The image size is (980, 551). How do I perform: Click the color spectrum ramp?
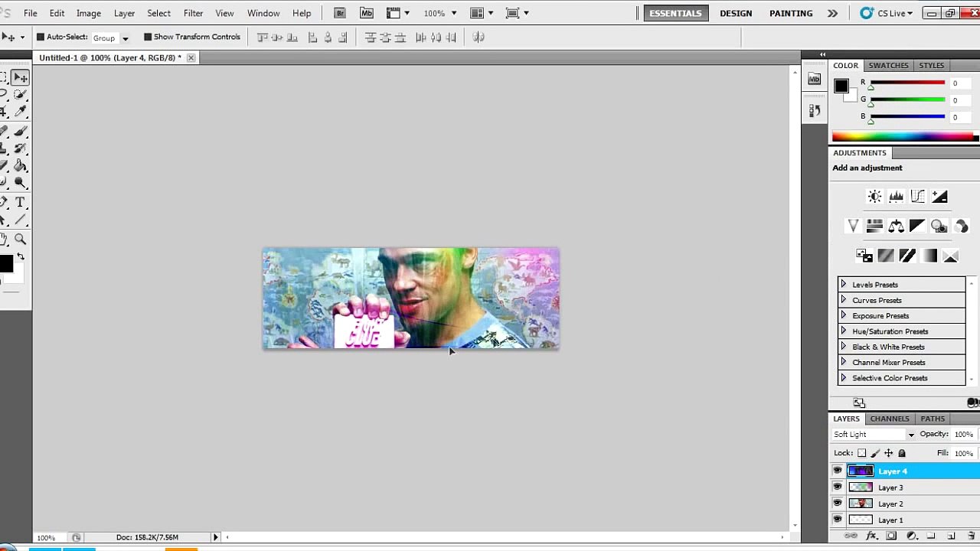coord(903,137)
